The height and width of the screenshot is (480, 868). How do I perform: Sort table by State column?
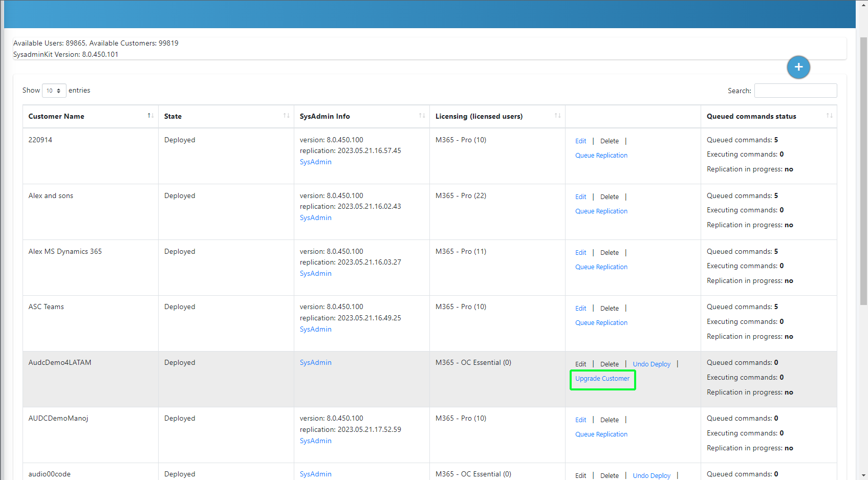[286, 116]
